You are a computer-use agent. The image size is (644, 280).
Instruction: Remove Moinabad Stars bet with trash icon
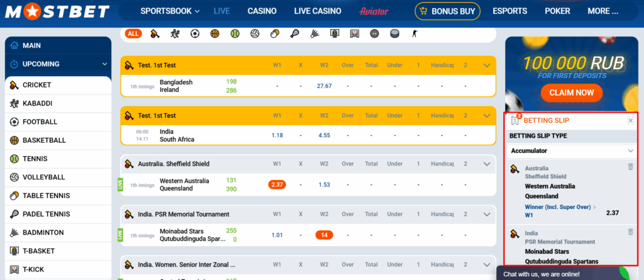click(x=630, y=232)
